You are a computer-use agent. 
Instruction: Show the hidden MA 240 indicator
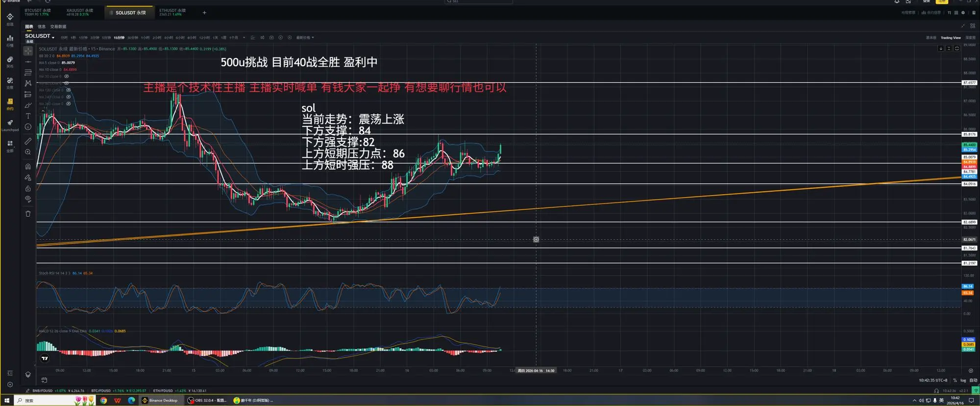coord(69,97)
